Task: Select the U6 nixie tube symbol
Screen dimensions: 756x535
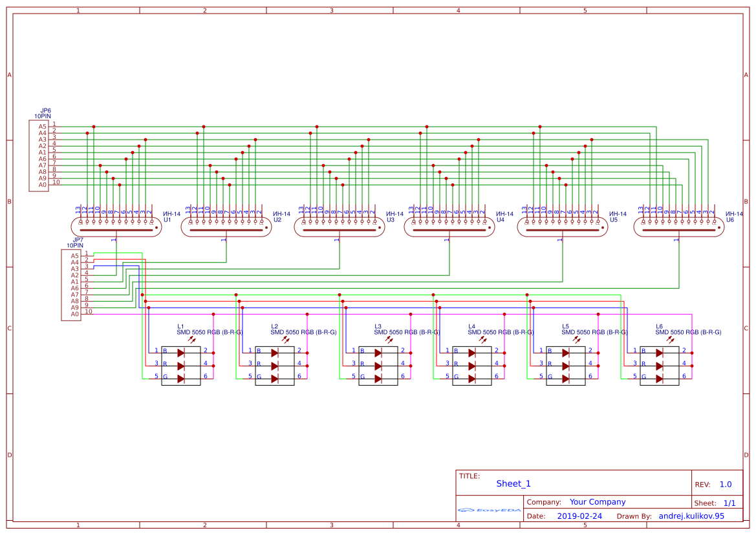Action: [679, 227]
